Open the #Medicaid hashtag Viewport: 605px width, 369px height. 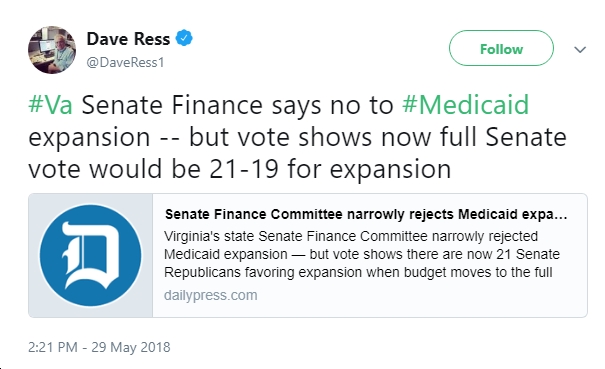coord(465,105)
